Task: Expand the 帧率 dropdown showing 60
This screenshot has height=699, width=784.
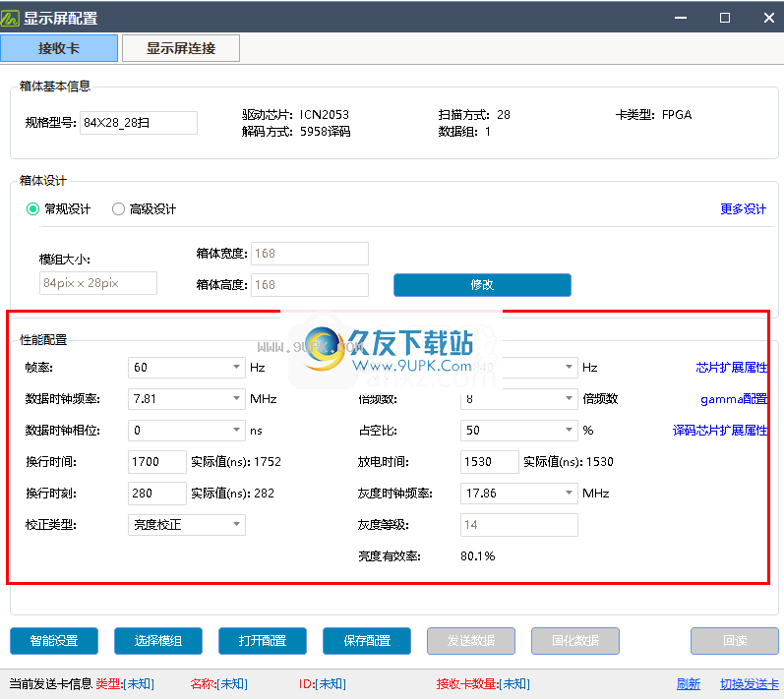Action: tap(187, 368)
